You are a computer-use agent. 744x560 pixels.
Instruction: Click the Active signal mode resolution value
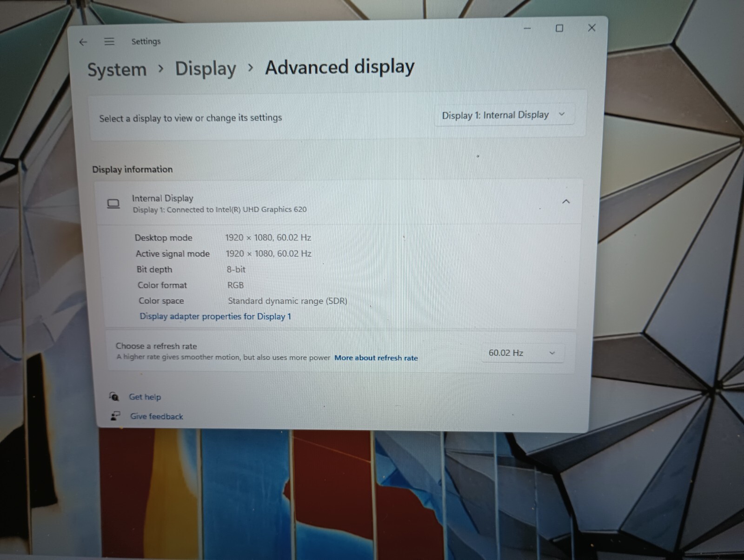click(269, 253)
